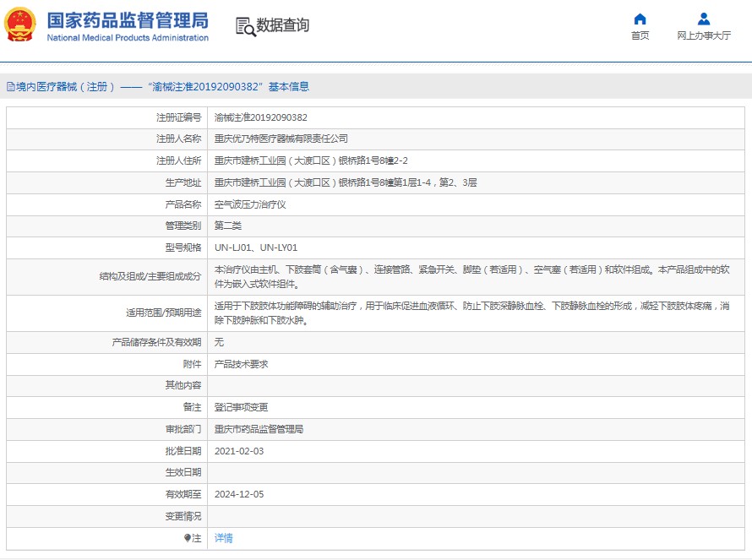Click the 批准日期 row label
Image resolution: width=752 pixels, height=560 pixels.
[x=183, y=451]
